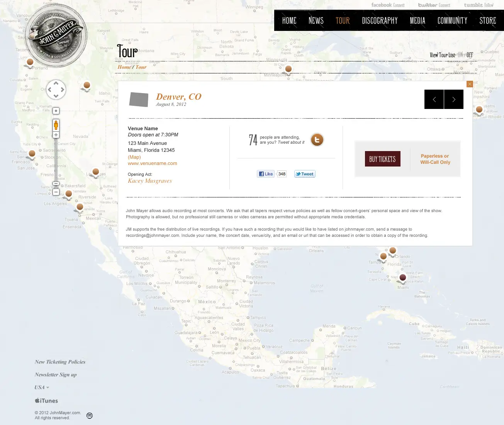Click the map recenter dot button
The width and height of the screenshot is (504, 425).
click(x=56, y=111)
